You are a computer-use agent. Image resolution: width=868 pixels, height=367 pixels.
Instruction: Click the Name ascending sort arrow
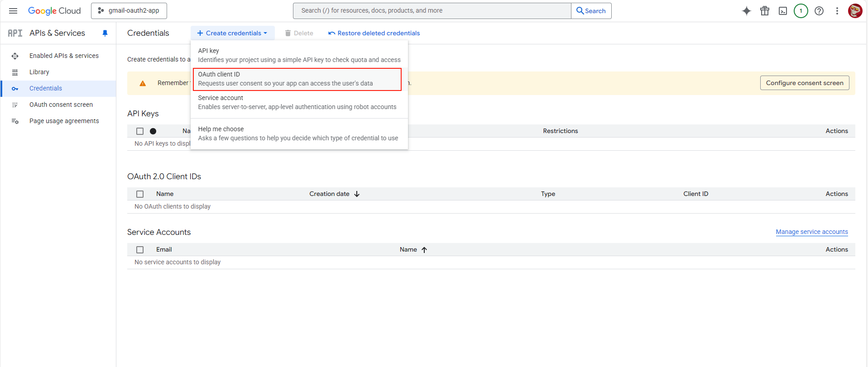424,250
